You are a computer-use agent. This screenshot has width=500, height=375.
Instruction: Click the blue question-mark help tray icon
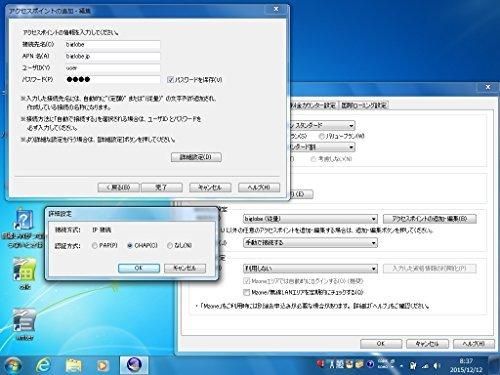click(x=370, y=364)
